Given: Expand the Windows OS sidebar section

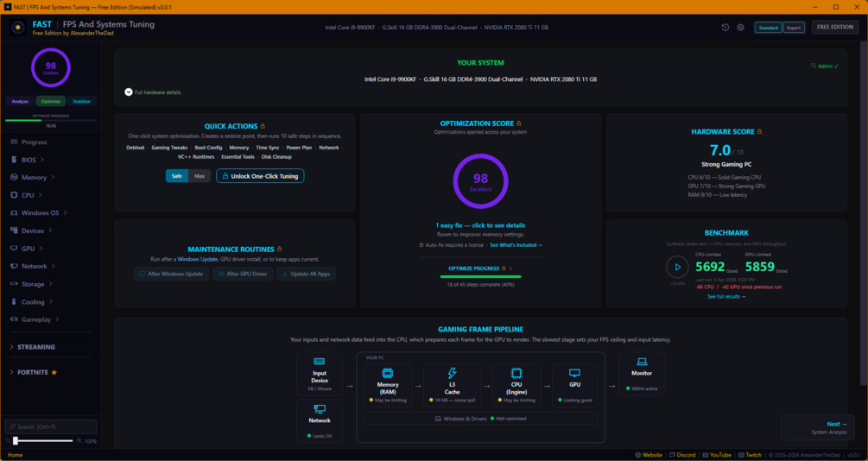Looking at the screenshot, I should [x=39, y=213].
